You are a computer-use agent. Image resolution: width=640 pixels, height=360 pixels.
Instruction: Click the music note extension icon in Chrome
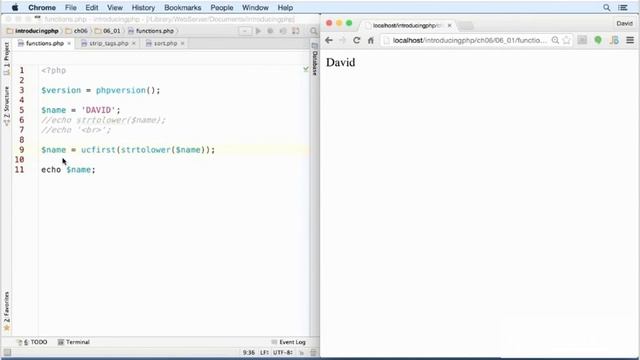pos(614,40)
